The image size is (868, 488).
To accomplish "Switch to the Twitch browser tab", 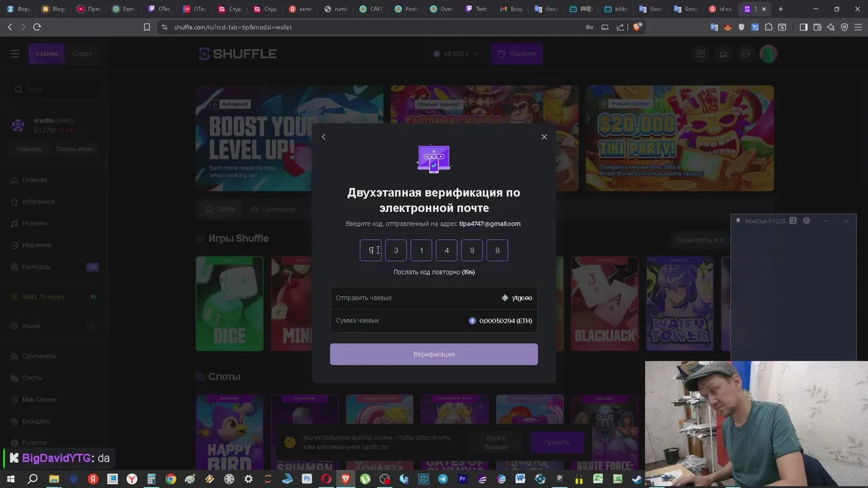I will click(478, 9).
